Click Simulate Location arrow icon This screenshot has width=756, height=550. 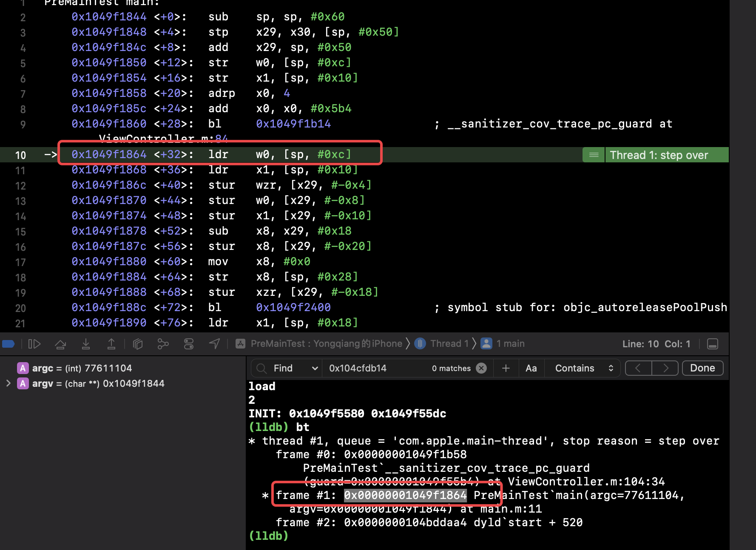point(215,344)
